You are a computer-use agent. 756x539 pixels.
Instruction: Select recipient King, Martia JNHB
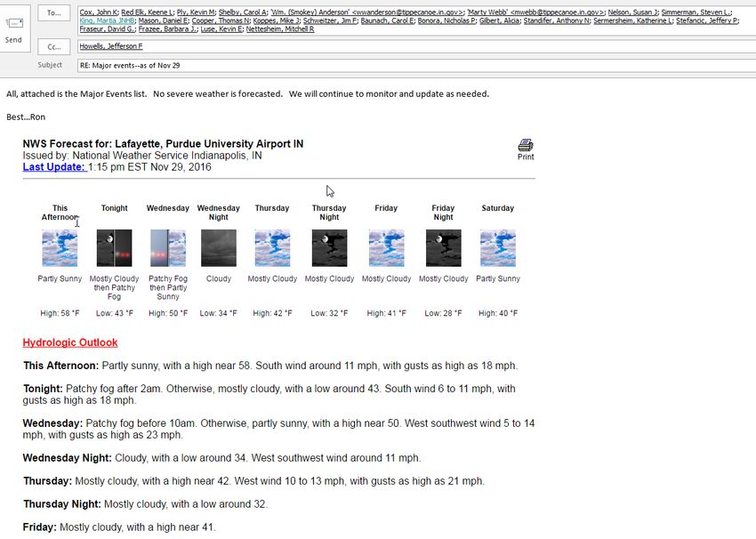[107, 20]
